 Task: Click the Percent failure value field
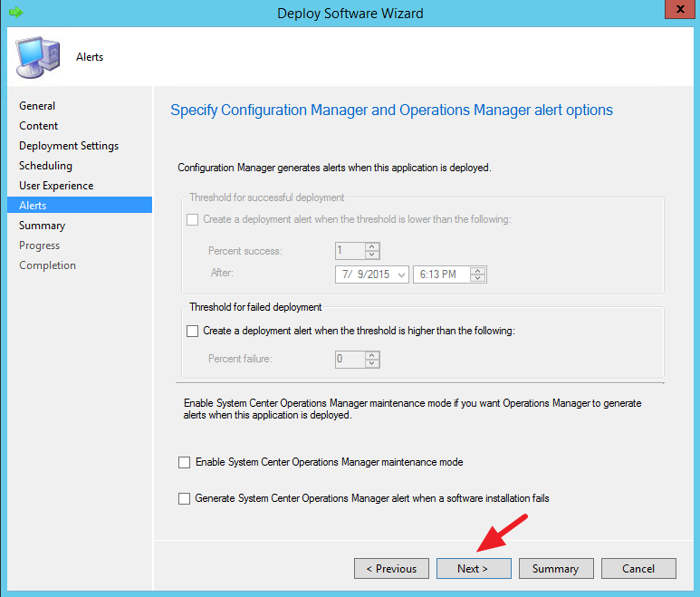coord(350,359)
